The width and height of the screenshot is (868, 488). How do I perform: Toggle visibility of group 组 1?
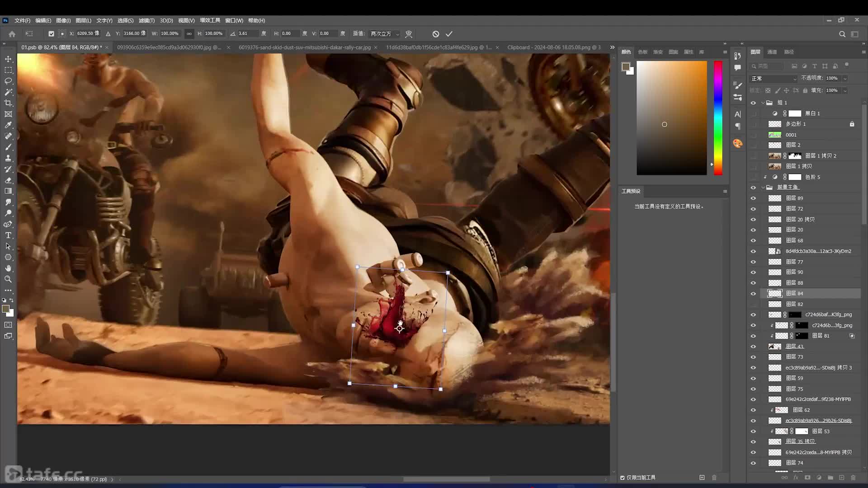click(x=753, y=103)
